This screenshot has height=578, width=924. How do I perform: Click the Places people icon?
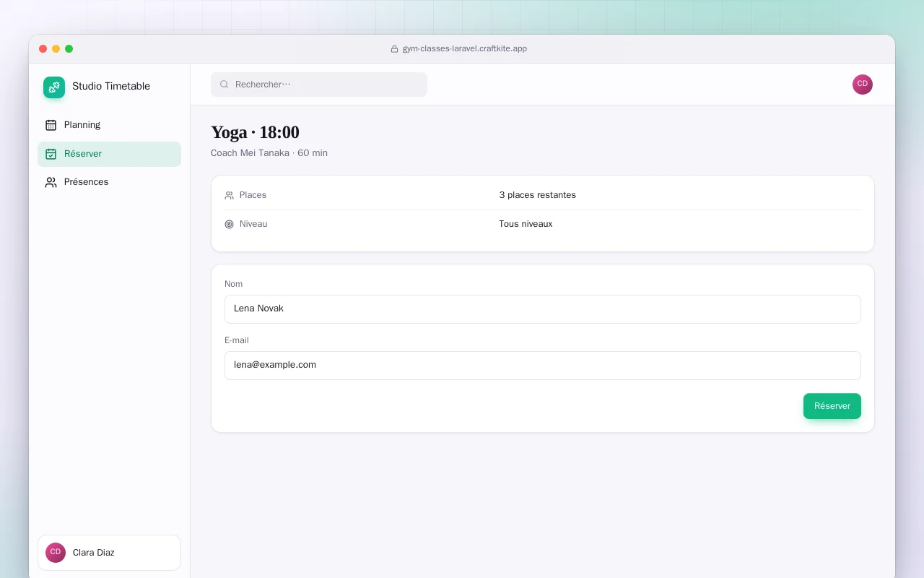[230, 195]
